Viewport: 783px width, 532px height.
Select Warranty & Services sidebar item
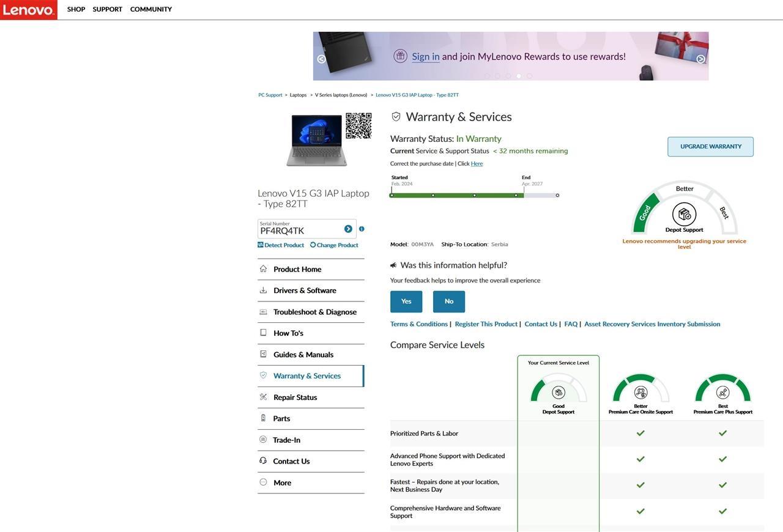coord(311,376)
